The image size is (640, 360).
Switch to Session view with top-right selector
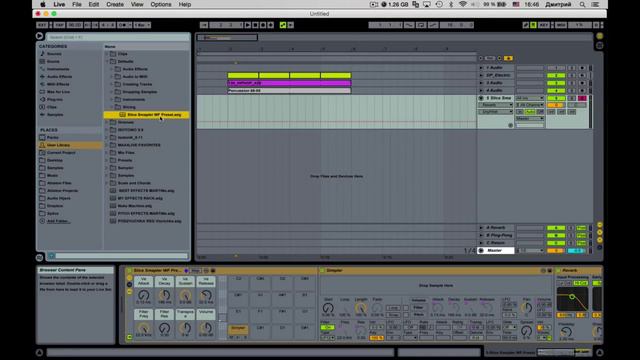click(600, 45)
